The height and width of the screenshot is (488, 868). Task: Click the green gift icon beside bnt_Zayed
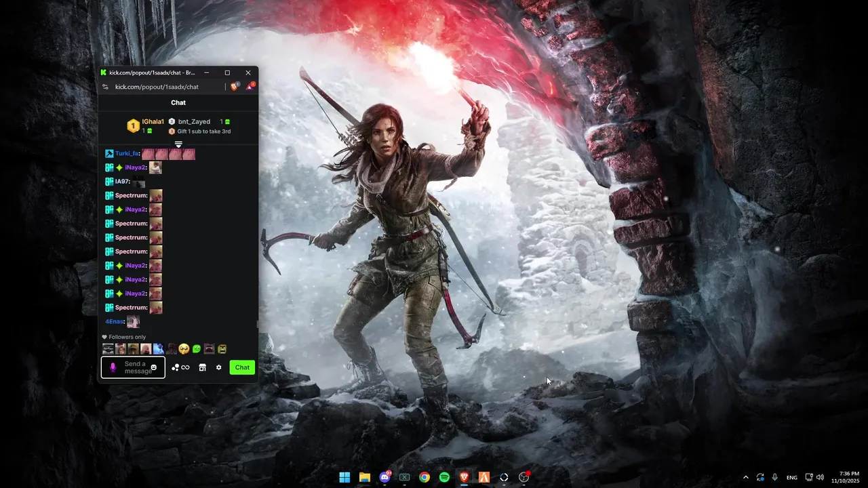pos(226,122)
